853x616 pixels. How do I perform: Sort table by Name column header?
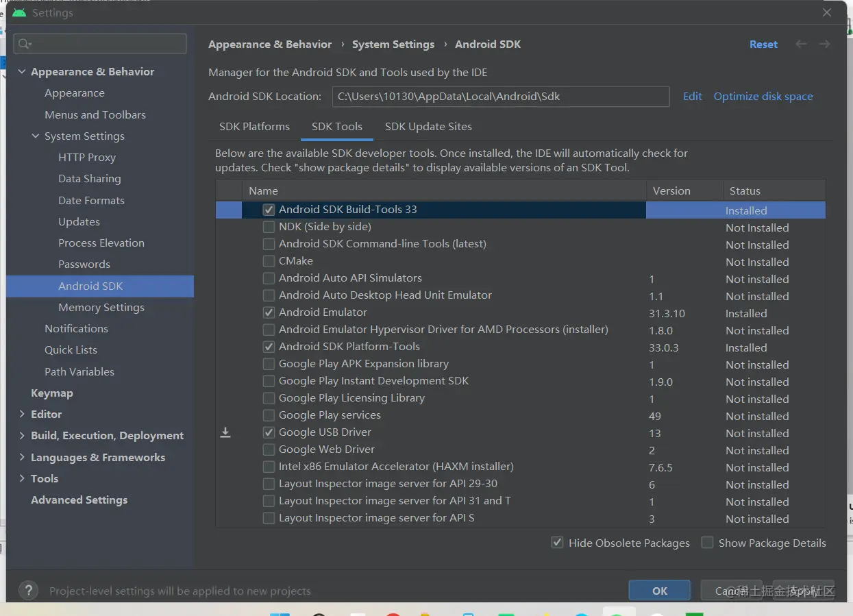click(x=444, y=190)
